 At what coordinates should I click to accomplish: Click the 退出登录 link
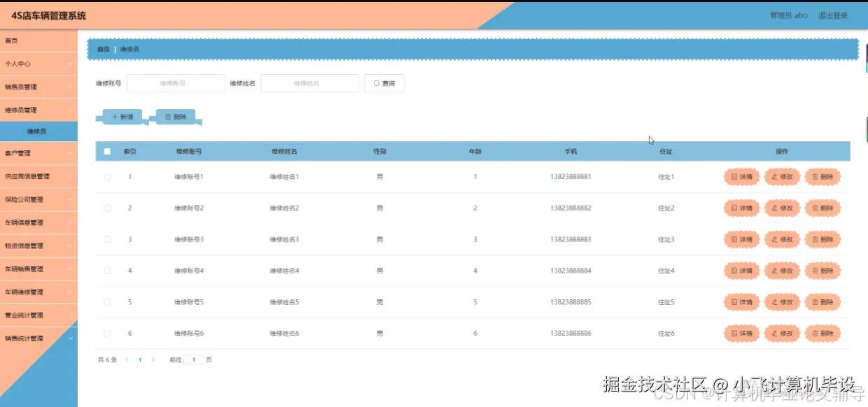click(832, 15)
